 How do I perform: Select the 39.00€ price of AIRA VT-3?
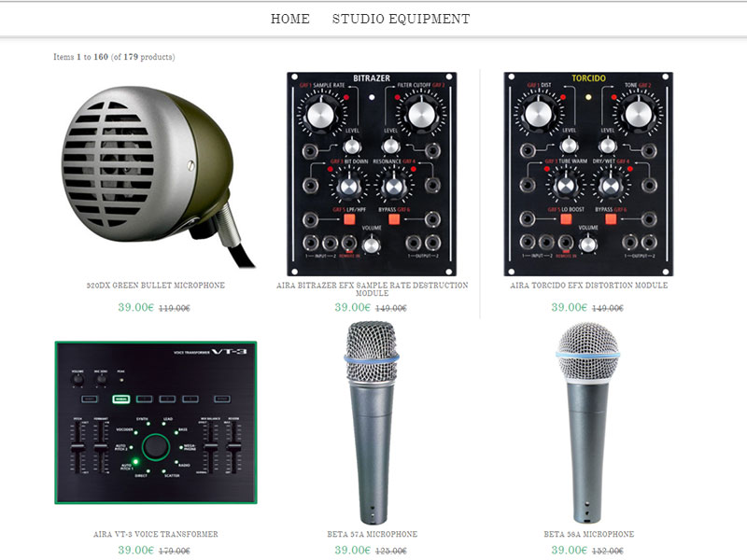[x=135, y=551]
